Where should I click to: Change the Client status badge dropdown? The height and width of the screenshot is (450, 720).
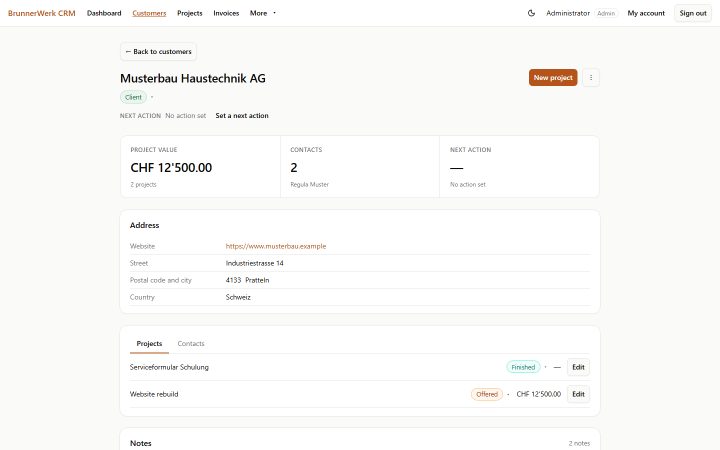pos(137,97)
